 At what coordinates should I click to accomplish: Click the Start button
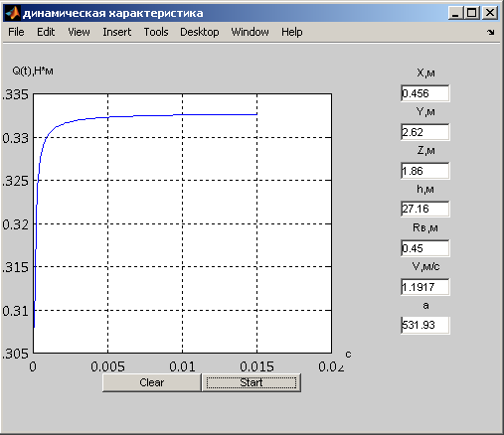(252, 382)
